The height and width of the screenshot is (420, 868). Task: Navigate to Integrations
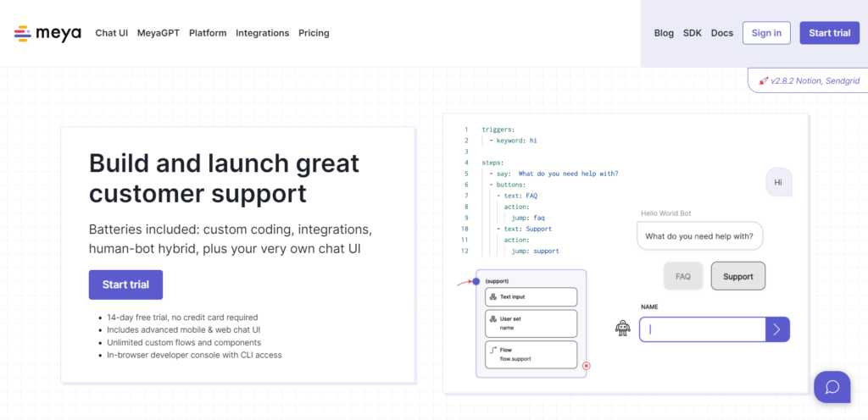click(x=262, y=33)
